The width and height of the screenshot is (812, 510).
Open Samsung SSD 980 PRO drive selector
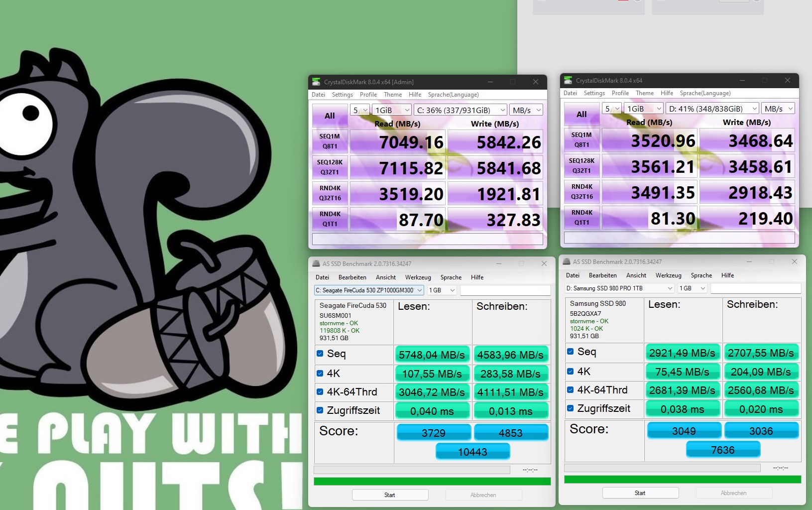tap(619, 288)
